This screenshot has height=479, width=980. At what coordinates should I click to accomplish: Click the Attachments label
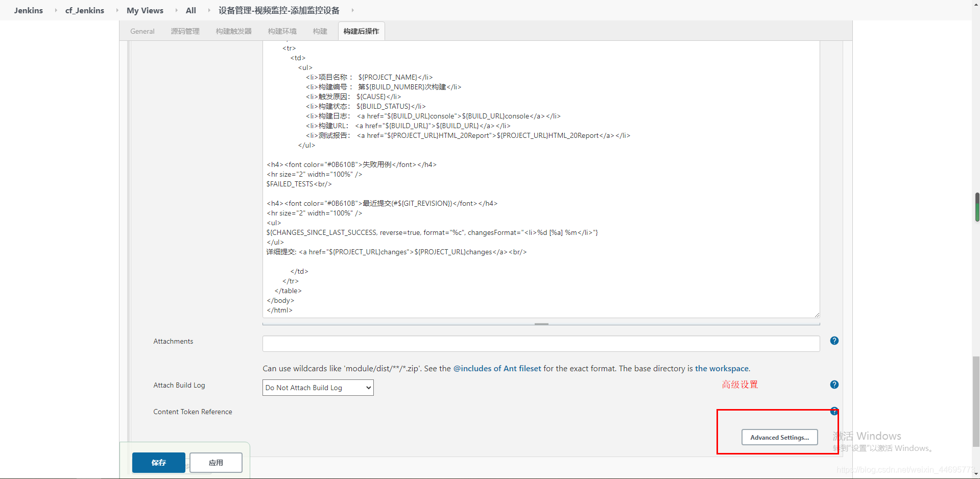[x=173, y=341]
